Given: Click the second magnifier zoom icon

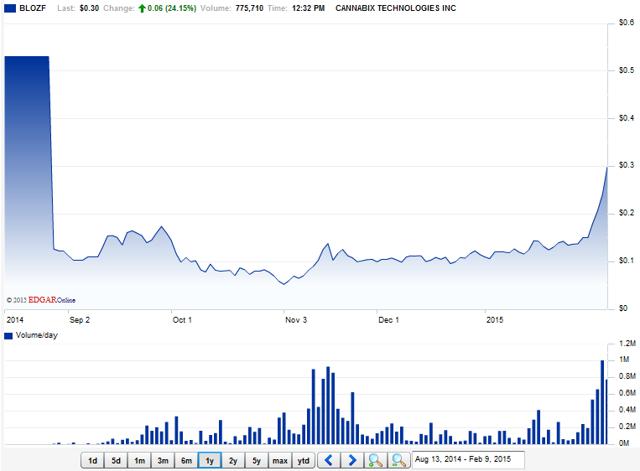Looking at the screenshot, I should tap(398, 460).
